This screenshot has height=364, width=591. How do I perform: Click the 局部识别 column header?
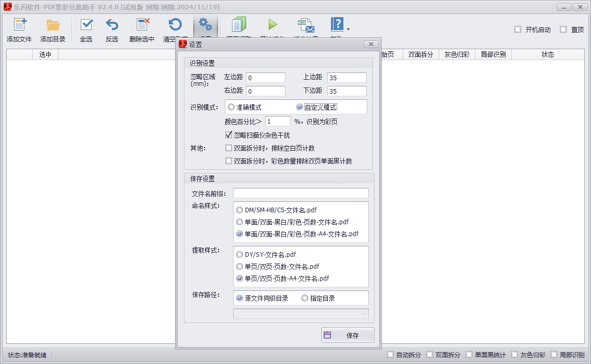pos(494,55)
